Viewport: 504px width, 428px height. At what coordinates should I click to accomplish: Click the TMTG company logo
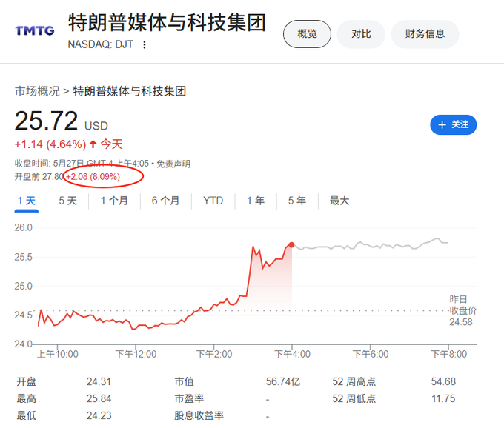tap(35, 30)
